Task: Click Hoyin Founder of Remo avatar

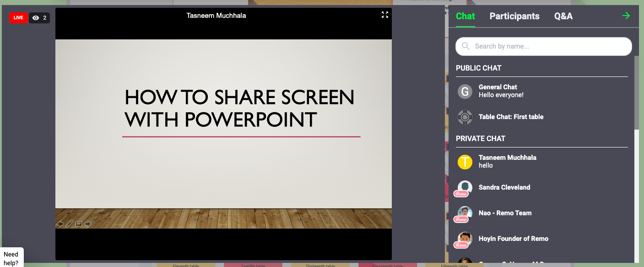Action: [465, 239]
